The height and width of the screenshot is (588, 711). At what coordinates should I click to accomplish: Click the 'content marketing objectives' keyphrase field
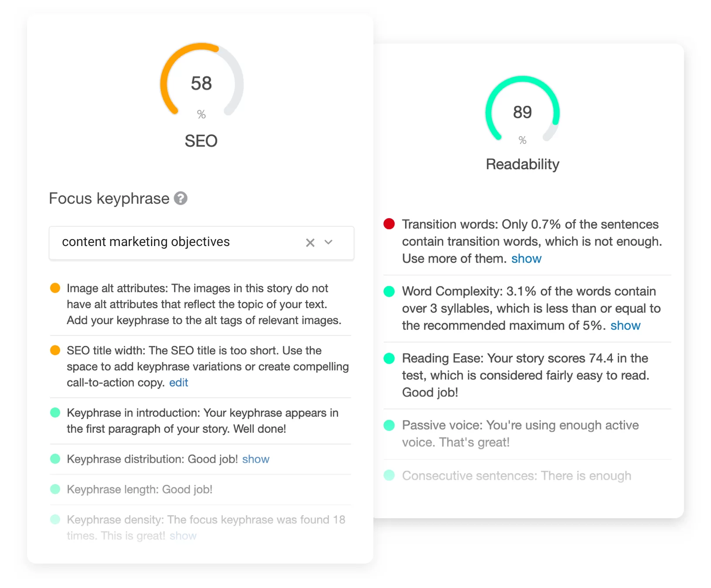point(174,243)
